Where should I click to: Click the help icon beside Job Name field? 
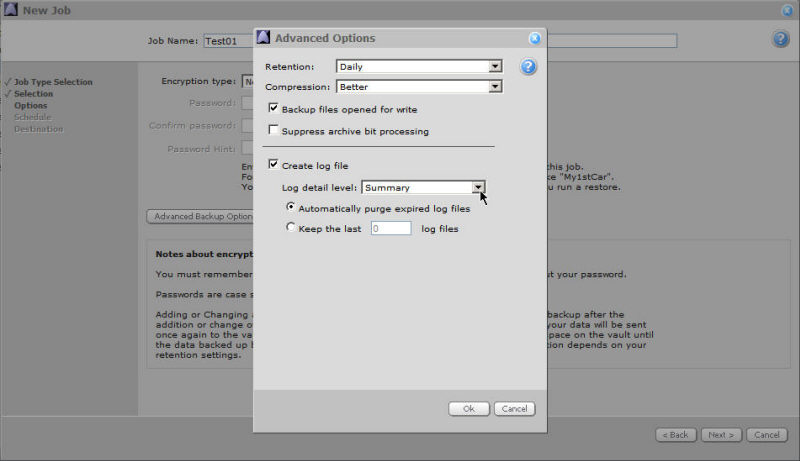click(x=780, y=39)
